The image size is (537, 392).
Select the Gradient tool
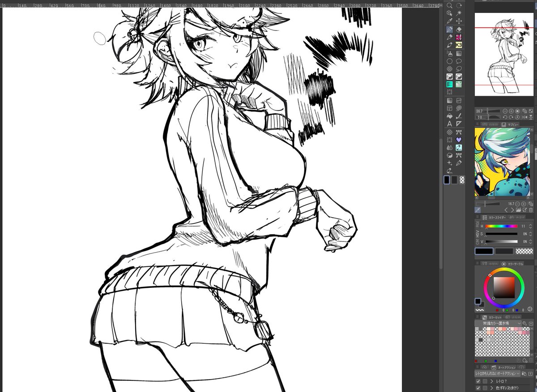[450, 100]
